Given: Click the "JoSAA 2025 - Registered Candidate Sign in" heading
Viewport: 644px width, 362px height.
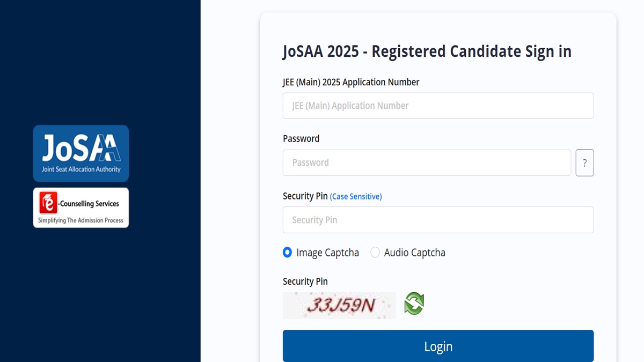Looking at the screenshot, I should tap(427, 51).
